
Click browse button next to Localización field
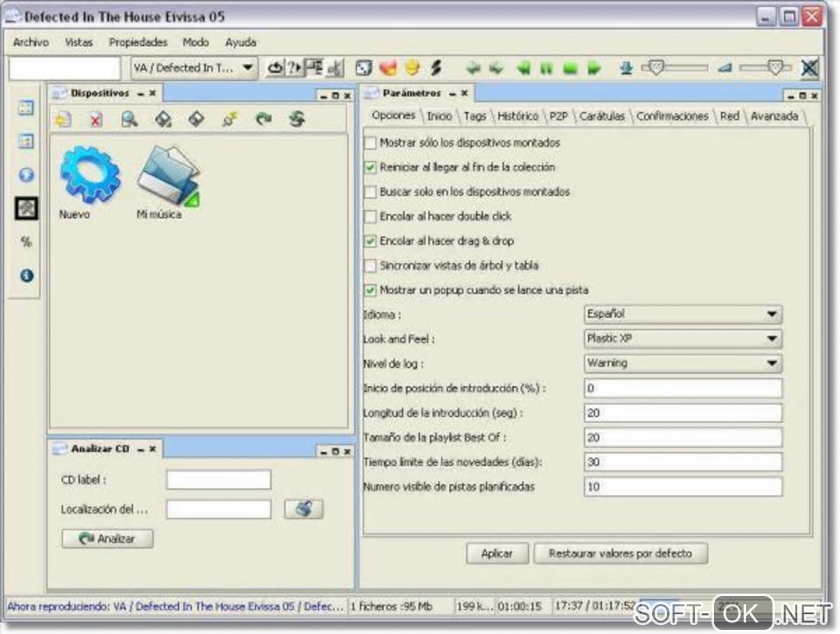pyautogui.click(x=303, y=509)
